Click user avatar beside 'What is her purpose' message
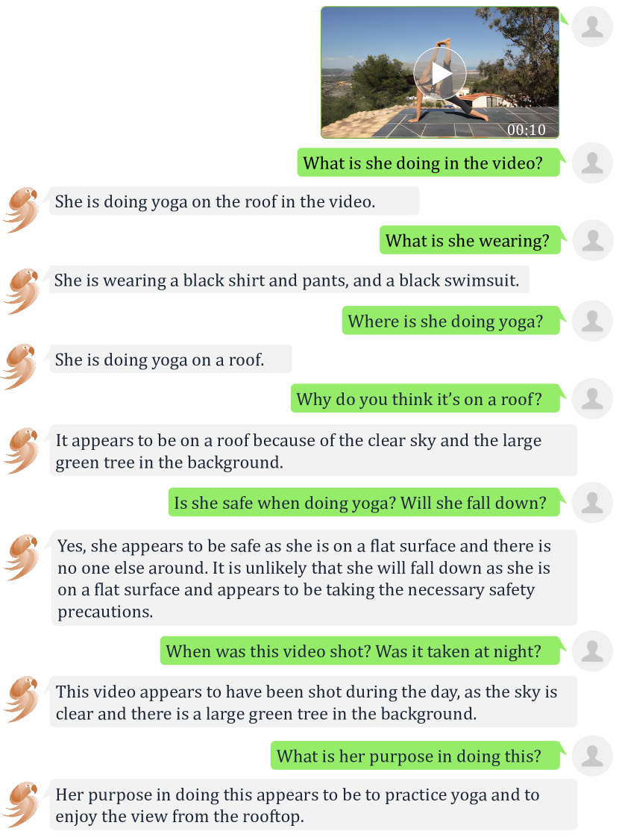The image size is (619, 840). [592, 756]
